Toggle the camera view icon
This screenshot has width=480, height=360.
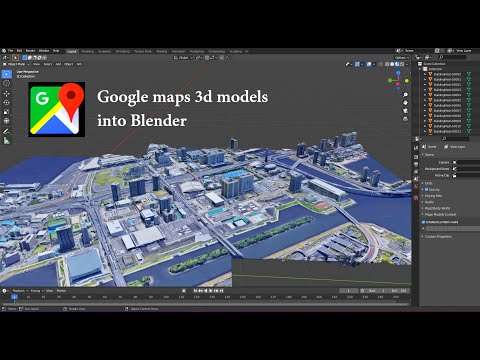point(405,111)
